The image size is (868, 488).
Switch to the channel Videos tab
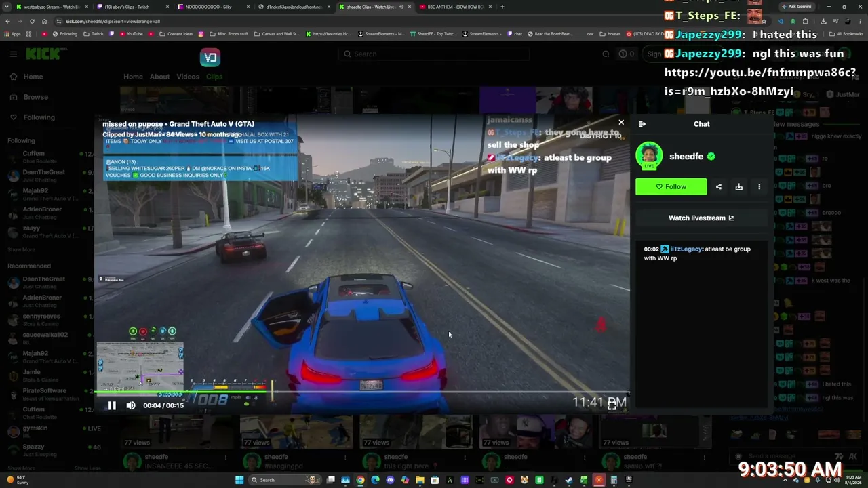point(188,77)
